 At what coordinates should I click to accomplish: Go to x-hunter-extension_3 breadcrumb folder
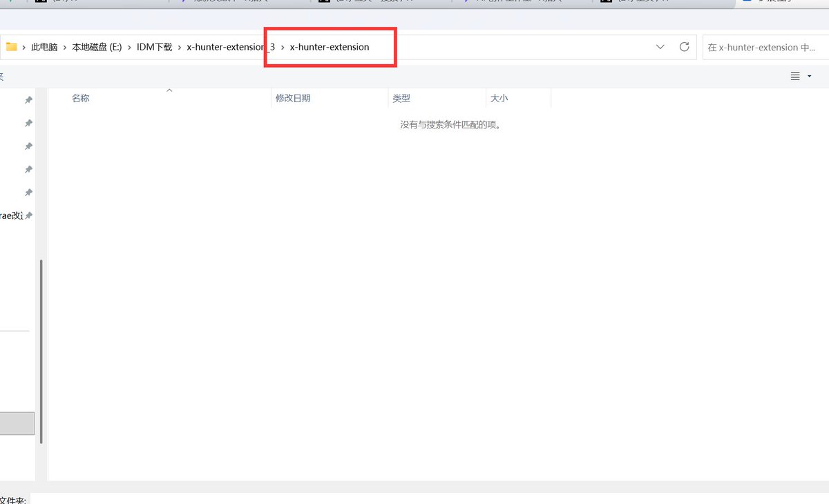tap(231, 47)
